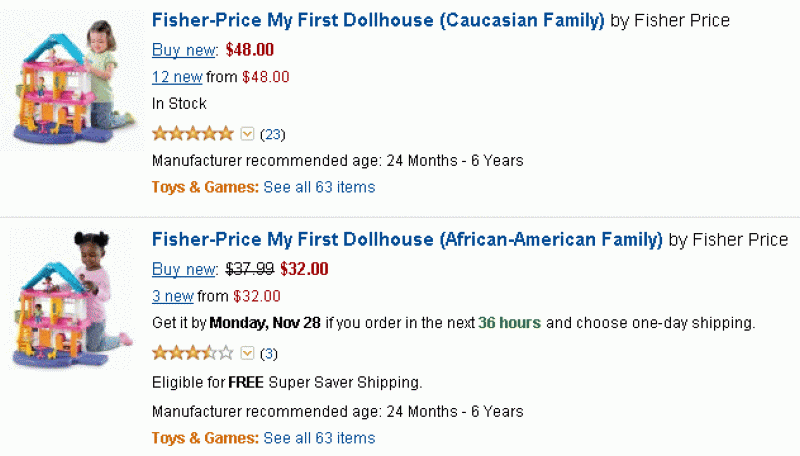
Task: Open the (23) customer reviews link
Action: [272, 134]
